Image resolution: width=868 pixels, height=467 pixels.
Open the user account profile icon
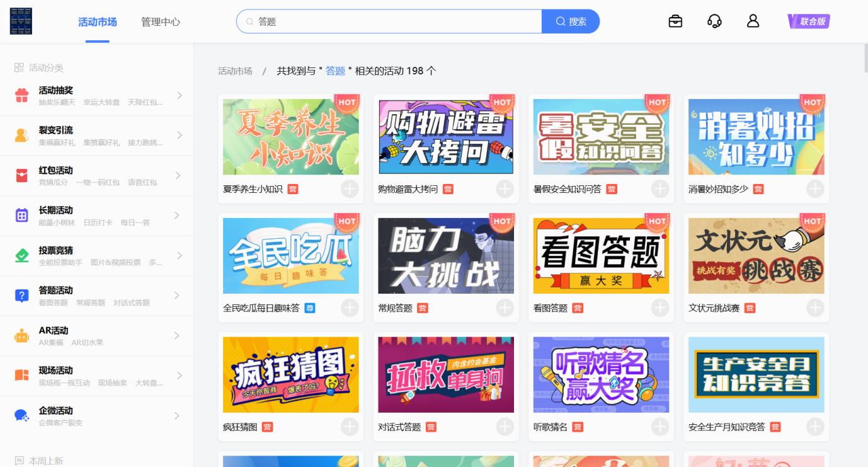tap(753, 21)
